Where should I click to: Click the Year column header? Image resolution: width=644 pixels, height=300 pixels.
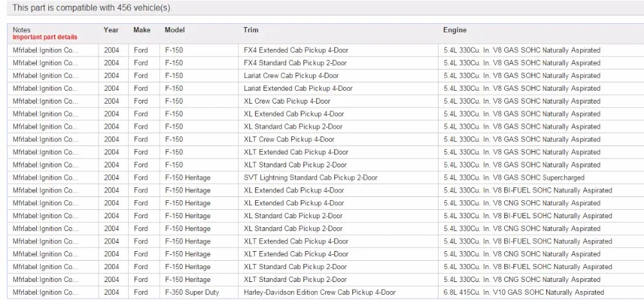(x=111, y=30)
